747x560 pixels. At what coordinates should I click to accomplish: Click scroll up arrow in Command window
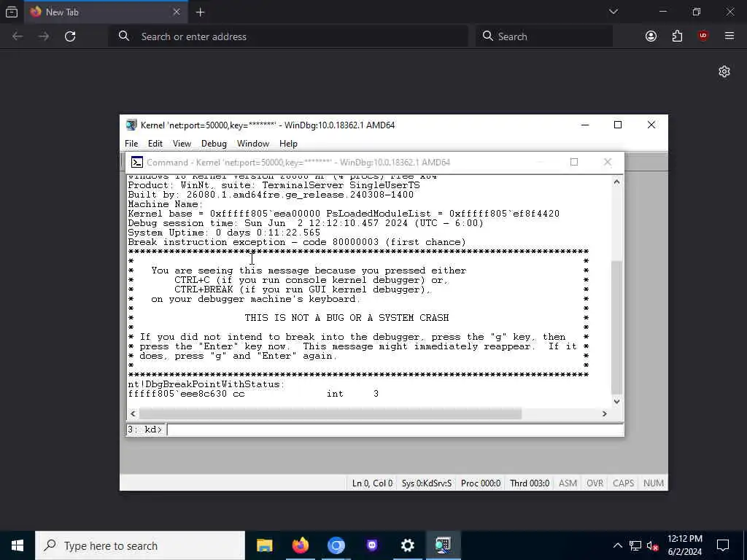click(616, 182)
